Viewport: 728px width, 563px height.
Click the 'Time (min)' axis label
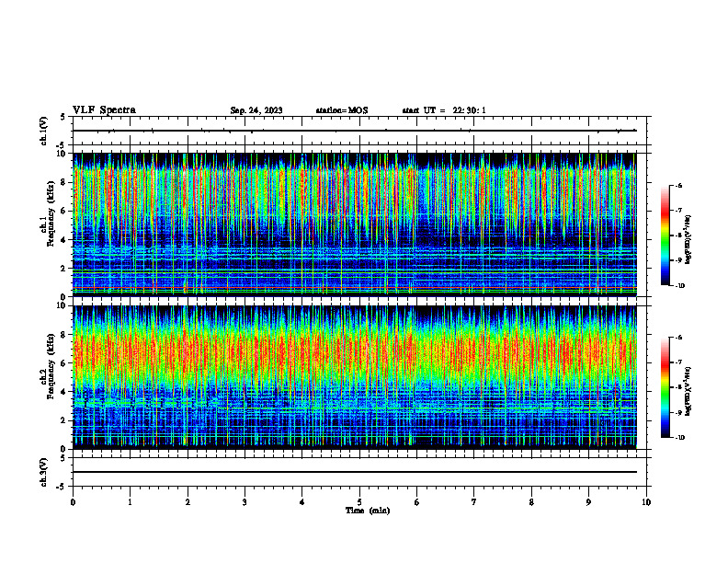tap(368, 511)
